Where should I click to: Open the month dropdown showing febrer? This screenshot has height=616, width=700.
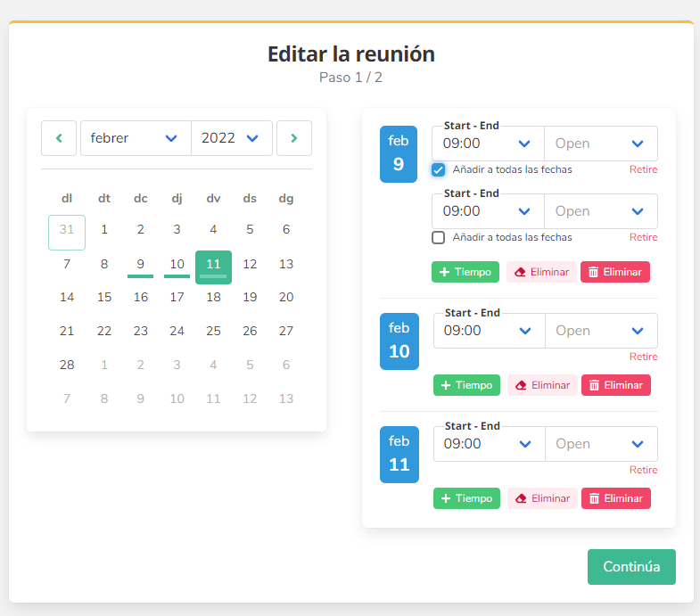[x=135, y=138]
